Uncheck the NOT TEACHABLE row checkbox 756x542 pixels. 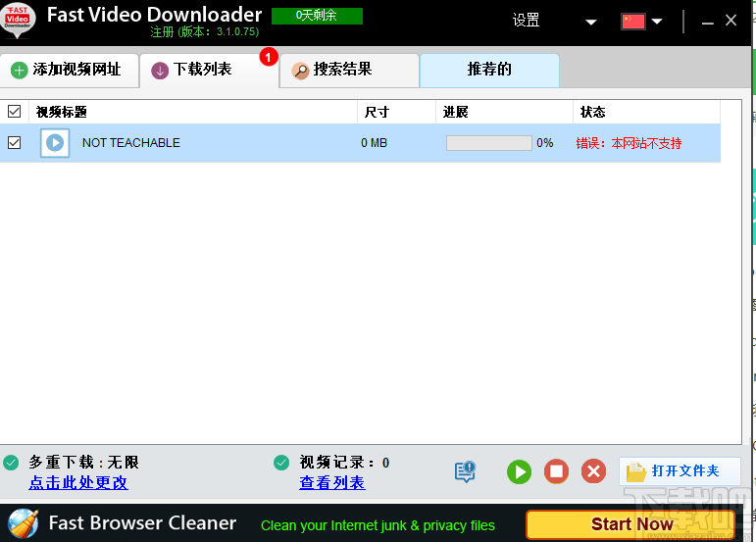[15, 143]
